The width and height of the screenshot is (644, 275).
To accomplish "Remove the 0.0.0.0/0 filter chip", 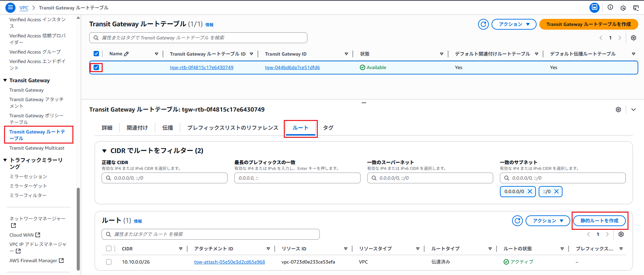I will pyautogui.click(x=530, y=191).
